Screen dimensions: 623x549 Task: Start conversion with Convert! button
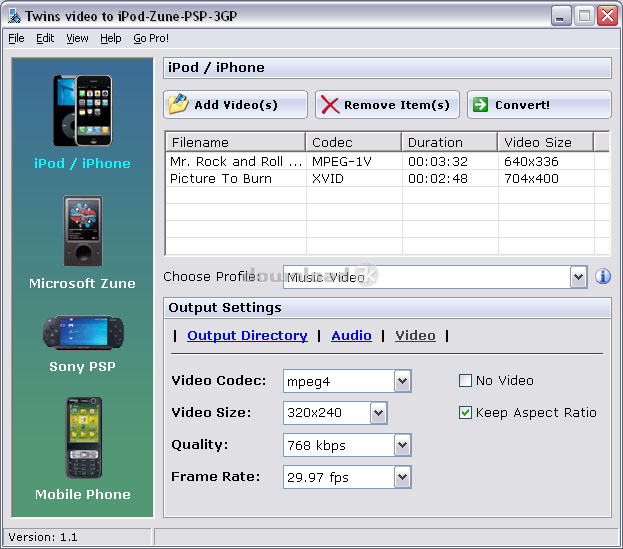539,105
